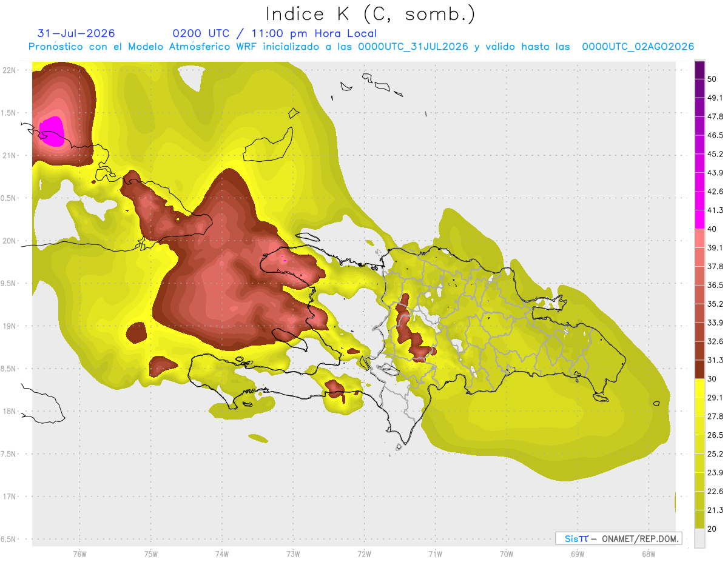Click the colorbar label "33.9"
This screenshot has width=728, height=562.
pos(715,323)
